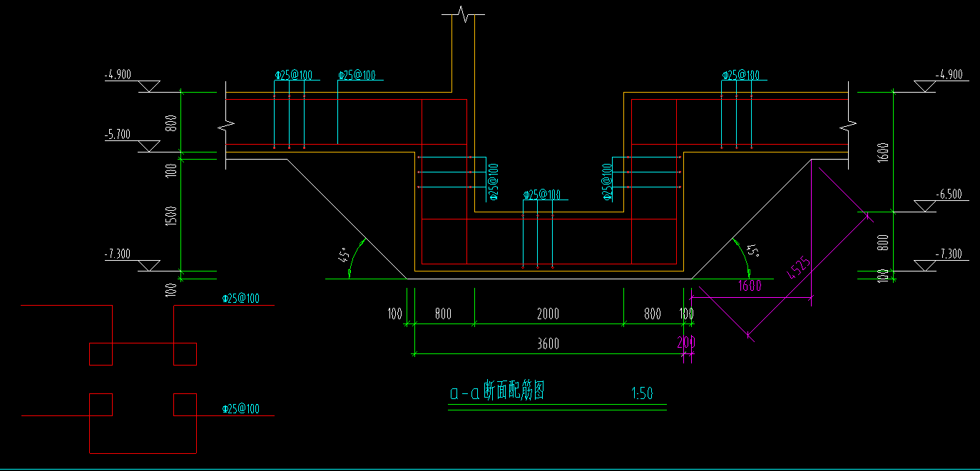
Task: Select the right "45°" slope angle text
Action: (752, 251)
